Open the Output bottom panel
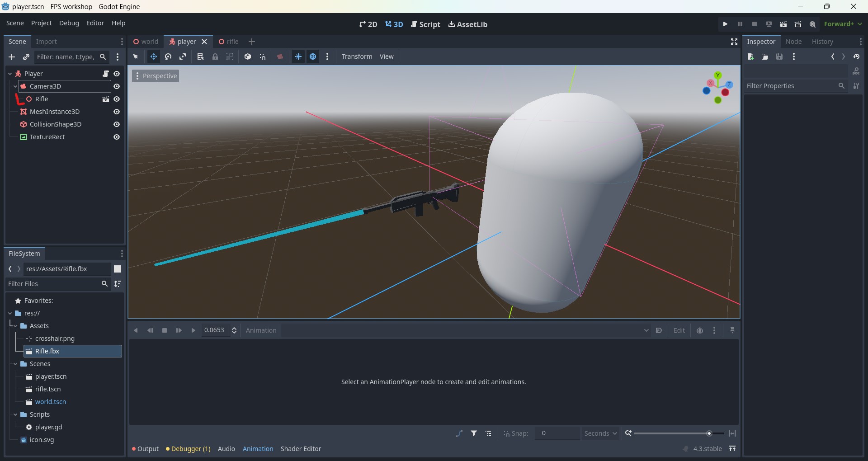The width and height of the screenshot is (868, 461). click(x=145, y=449)
